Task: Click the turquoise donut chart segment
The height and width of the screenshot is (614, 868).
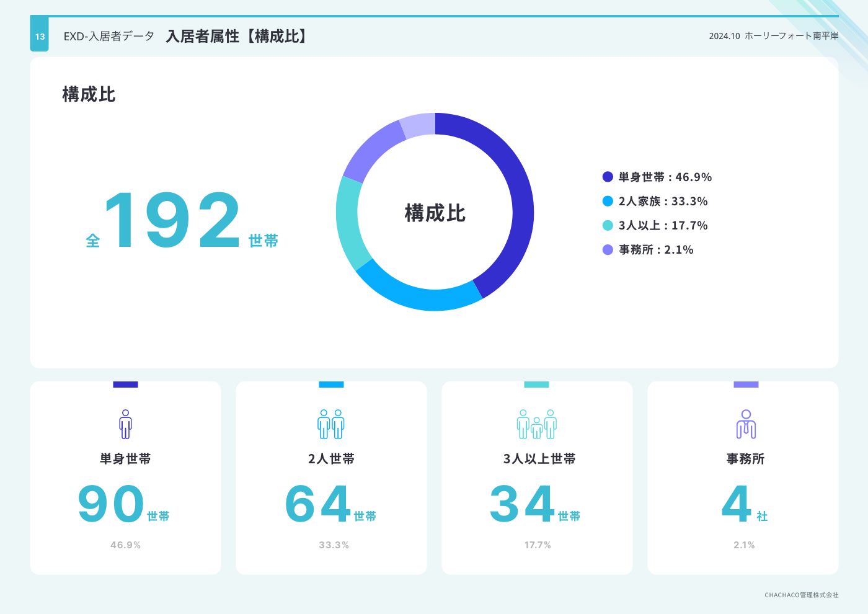Action: [x=348, y=223]
